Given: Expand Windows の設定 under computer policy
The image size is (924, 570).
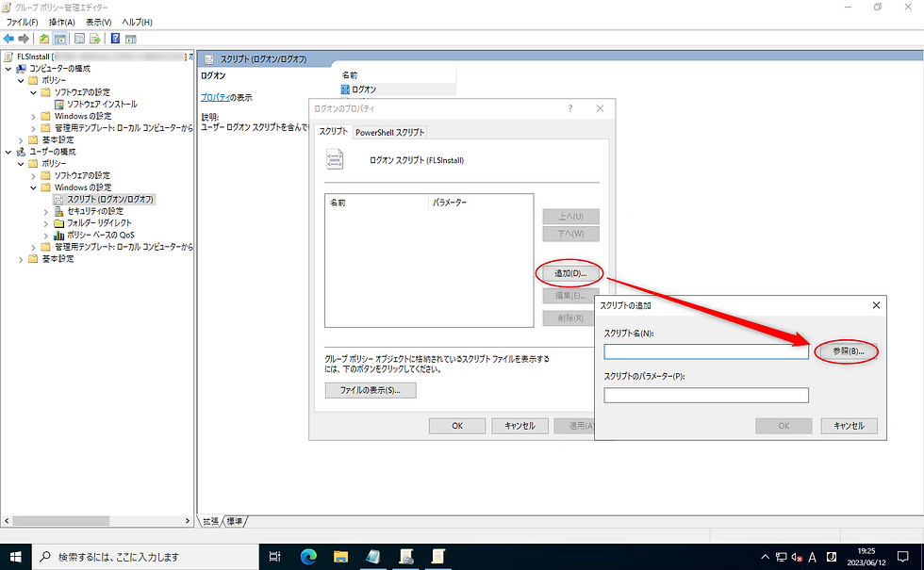Looking at the screenshot, I should click(x=33, y=117).
